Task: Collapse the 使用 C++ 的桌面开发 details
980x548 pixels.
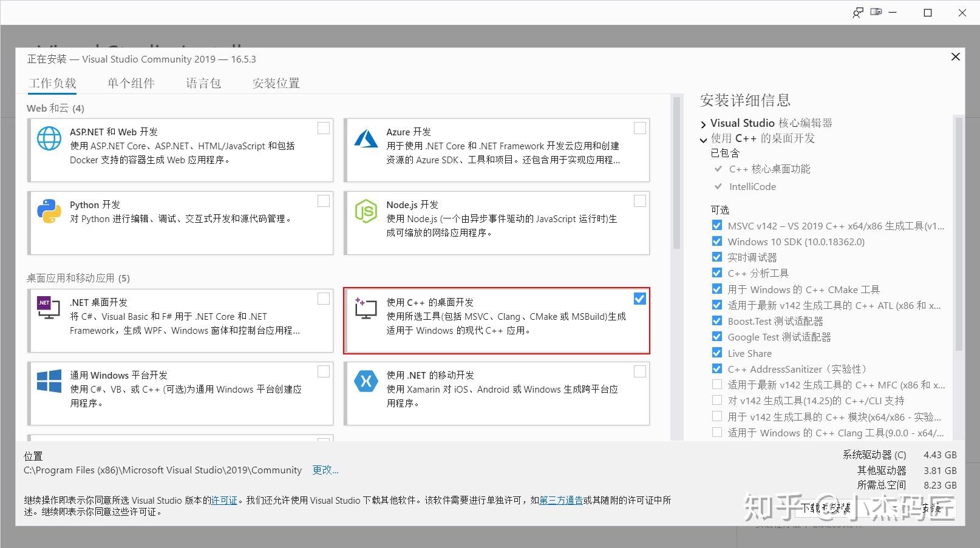Action: tap(704, 139)
